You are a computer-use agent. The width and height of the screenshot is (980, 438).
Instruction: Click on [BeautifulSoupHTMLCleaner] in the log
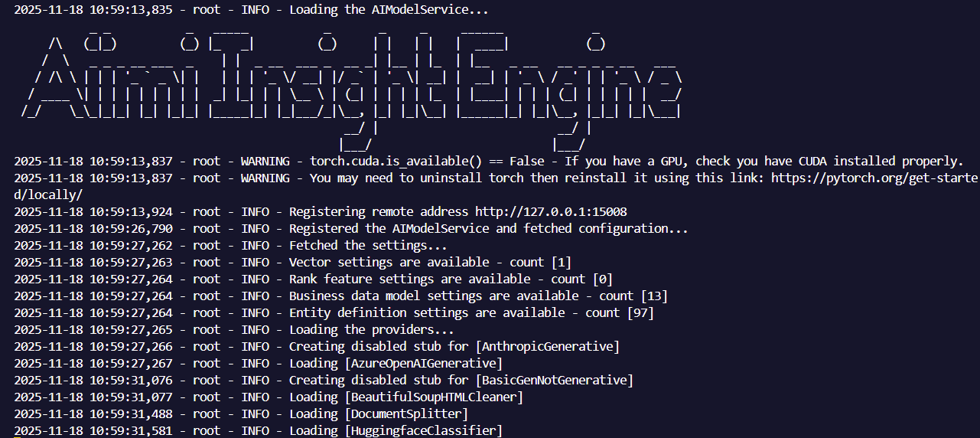[434, 397]
